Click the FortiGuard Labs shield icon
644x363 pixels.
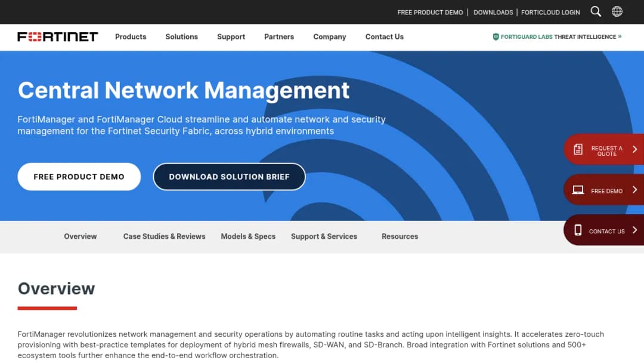point(496,36)
